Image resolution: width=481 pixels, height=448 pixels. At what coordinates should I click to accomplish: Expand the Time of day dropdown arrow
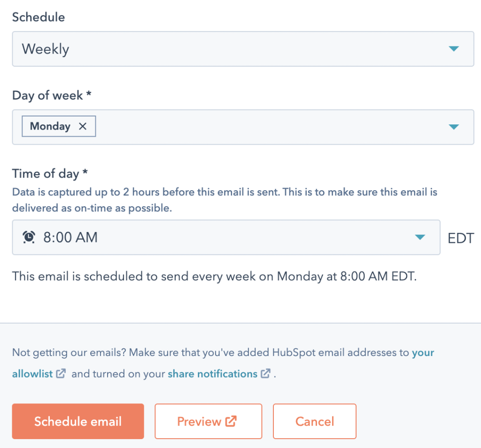(x=420, y=238)
